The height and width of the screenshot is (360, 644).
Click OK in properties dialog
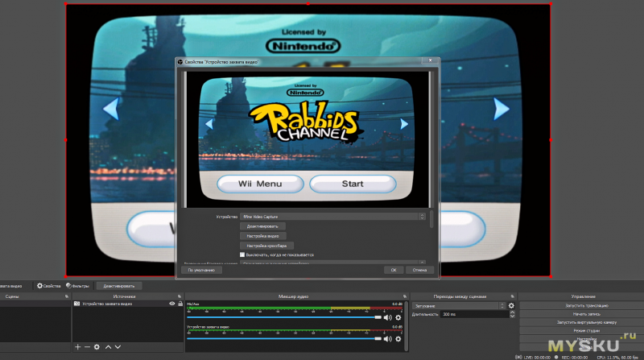pos(394,270)
